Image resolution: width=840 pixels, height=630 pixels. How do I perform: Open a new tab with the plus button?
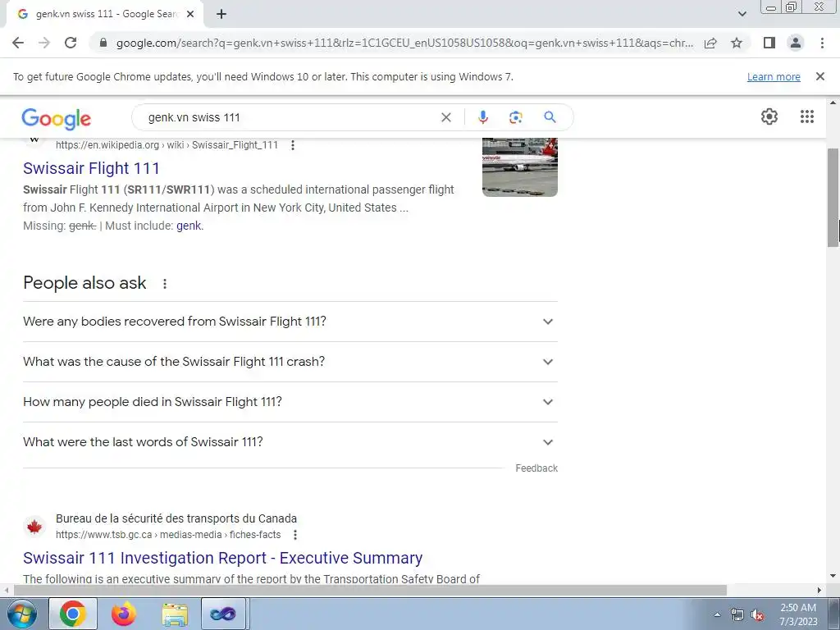[x=221, y=15]
